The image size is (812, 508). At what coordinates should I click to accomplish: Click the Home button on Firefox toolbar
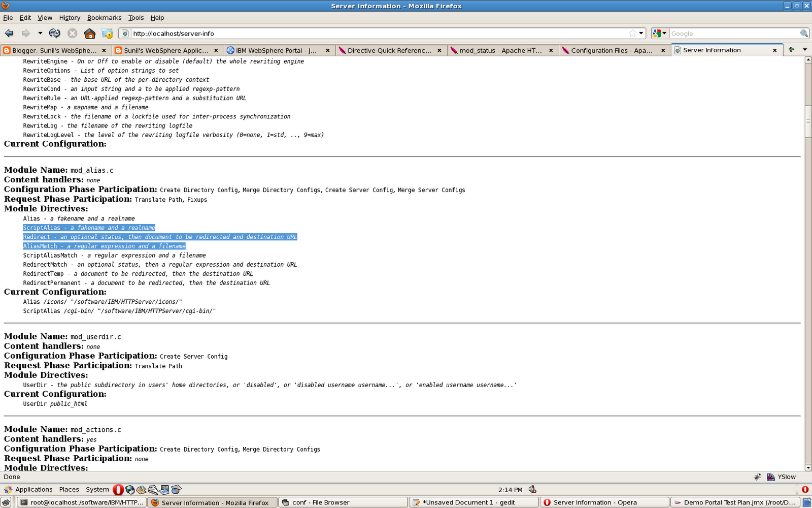pos(90,34)
